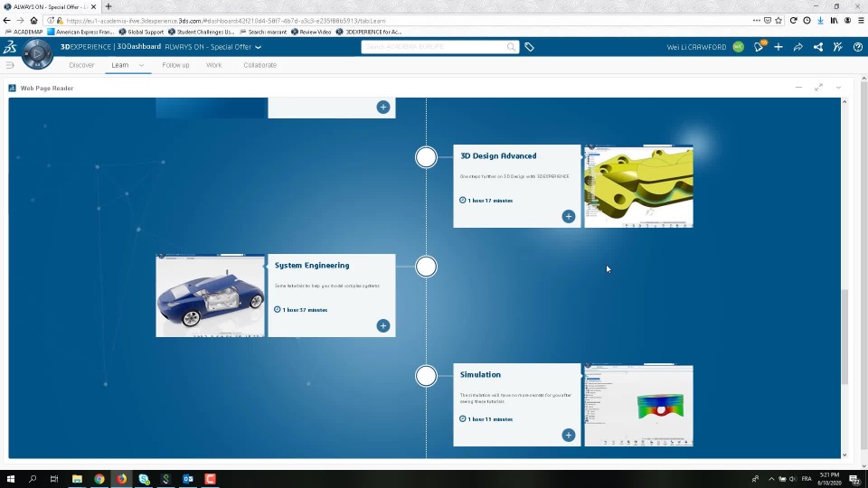Click plus button on the top cut-off card
868x488 pixels.
[x=383, y=108]
